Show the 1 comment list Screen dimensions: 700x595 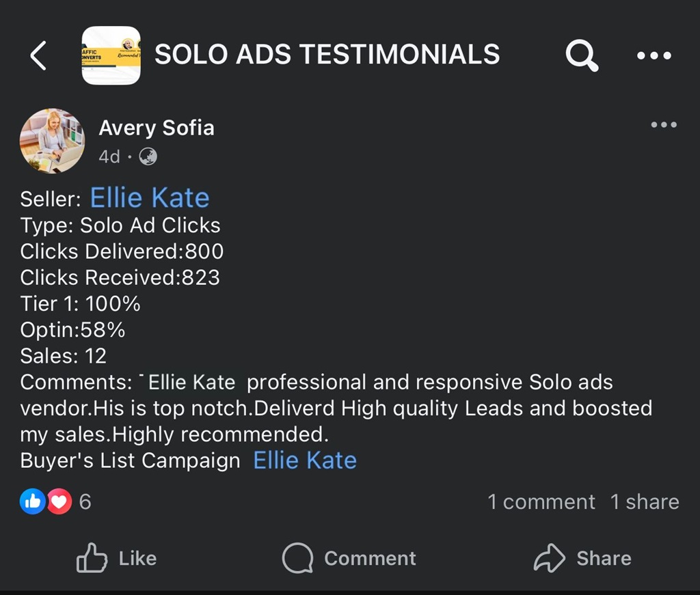click(x=541, y=502)
